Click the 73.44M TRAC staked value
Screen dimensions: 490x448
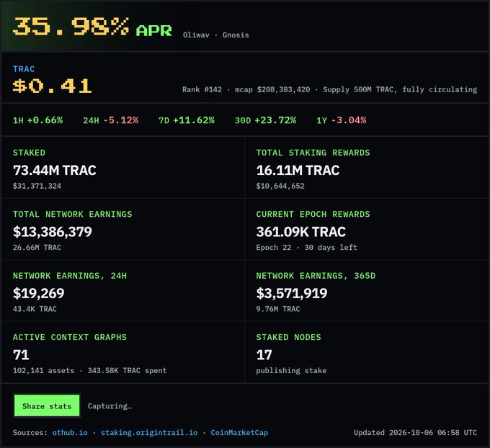point(55,170)
